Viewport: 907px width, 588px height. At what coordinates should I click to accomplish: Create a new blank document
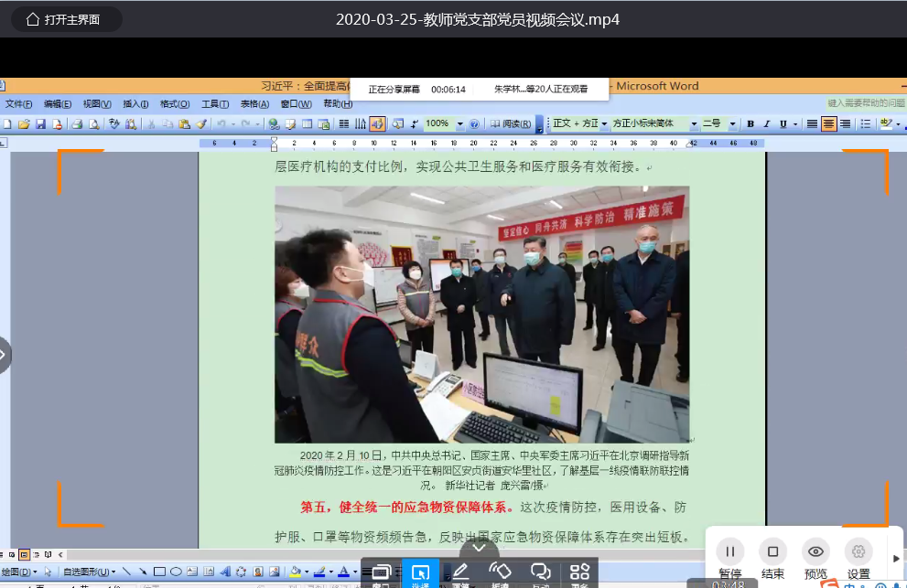pos(7,123)
